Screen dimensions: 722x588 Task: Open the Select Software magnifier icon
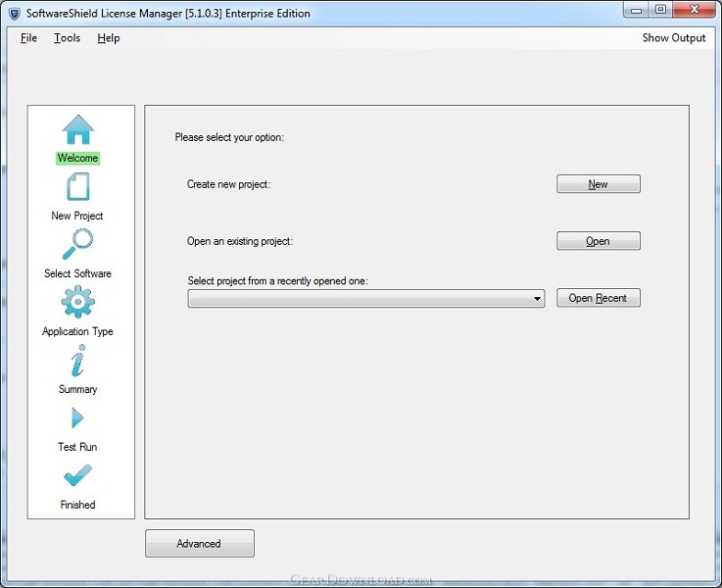[77, 244]
